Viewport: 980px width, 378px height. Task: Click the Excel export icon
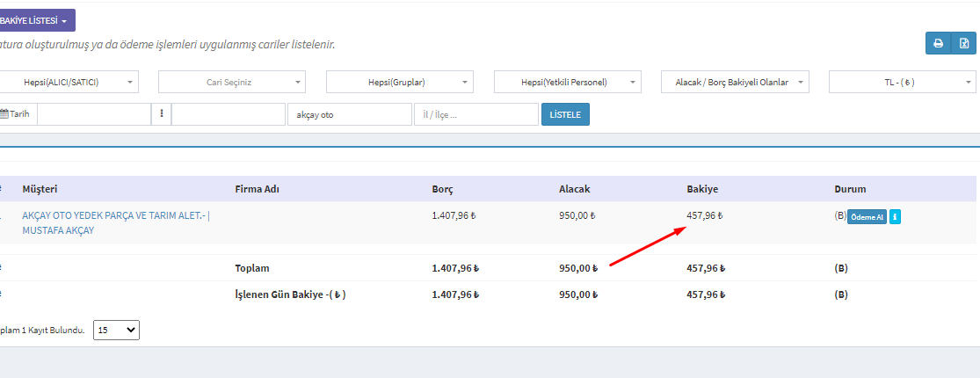point(963,43)
